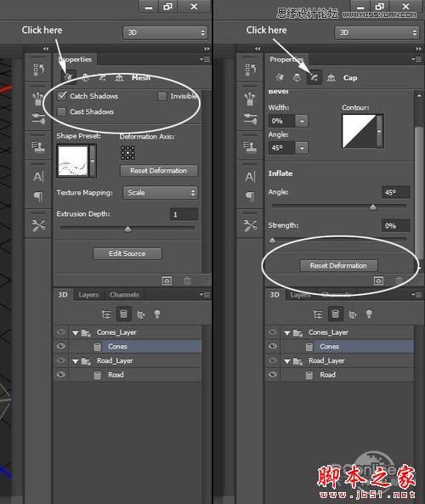Open the Brush panel icon in left strip
Image resolution: width=425 pixels, height=504 pixels.
tap(38, 119)
